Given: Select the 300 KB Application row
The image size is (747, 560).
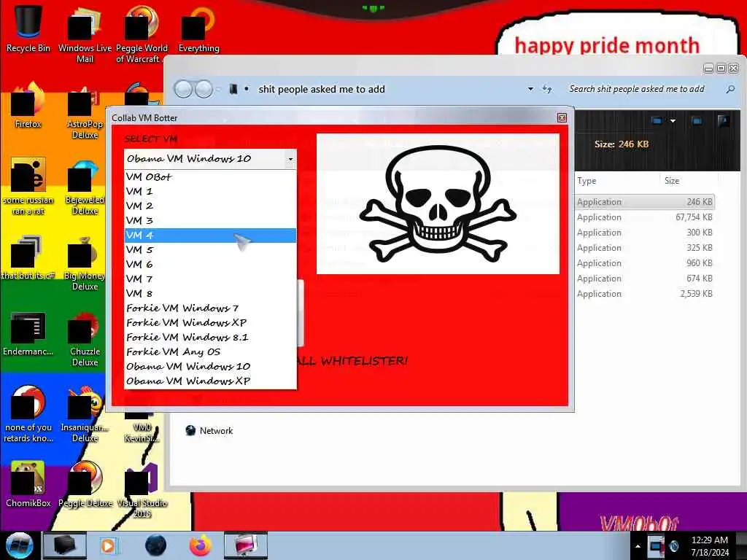Looking at the screenshot, I should point(645,233).
